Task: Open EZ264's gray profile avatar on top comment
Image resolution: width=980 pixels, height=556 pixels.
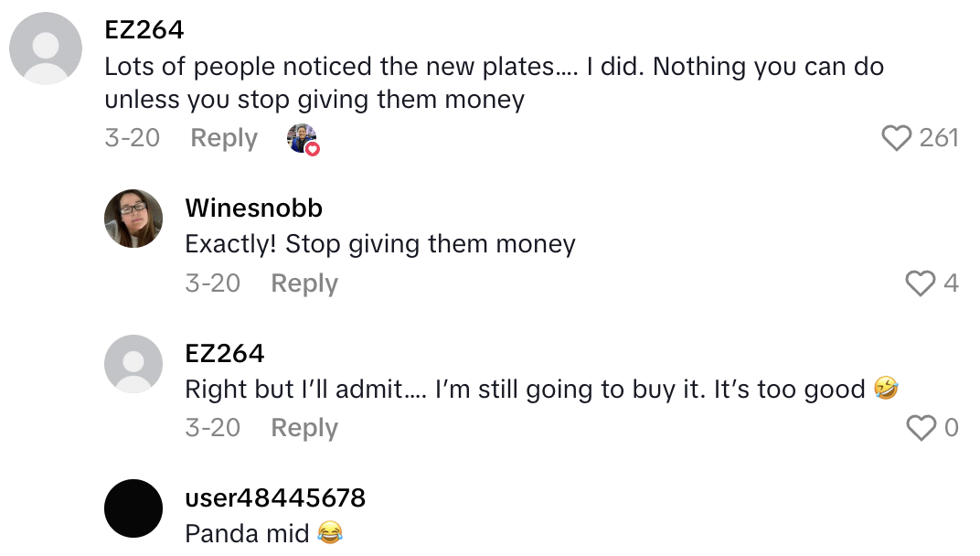Action: pos(46,48)
